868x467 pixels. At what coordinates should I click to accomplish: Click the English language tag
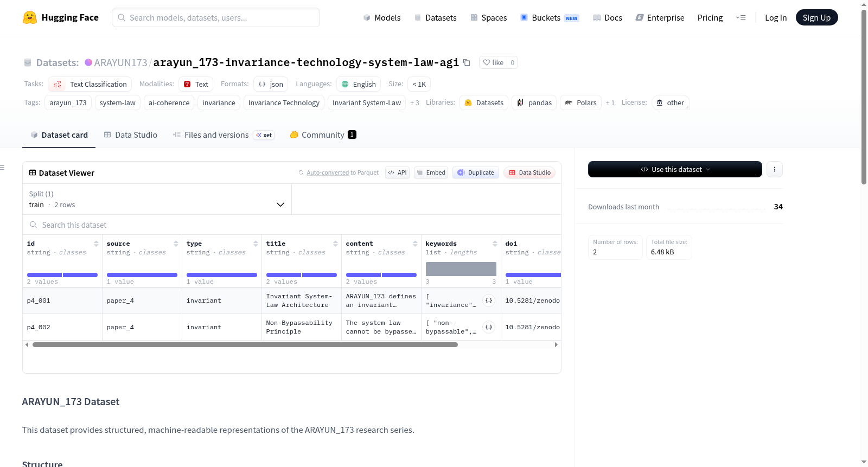pos(359,84)
